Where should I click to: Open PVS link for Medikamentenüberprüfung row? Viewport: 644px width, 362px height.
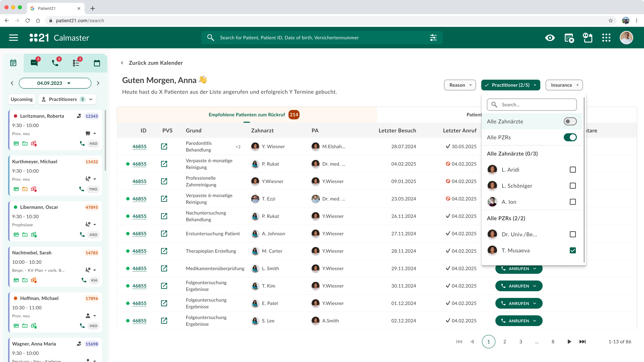pos(164,268)
